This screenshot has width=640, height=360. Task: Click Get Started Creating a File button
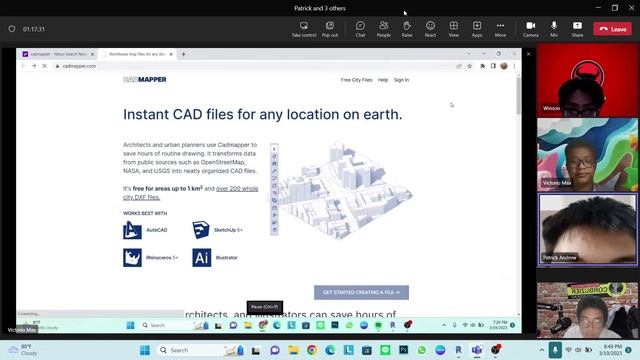pyautogui.click(x=361, y=292)
